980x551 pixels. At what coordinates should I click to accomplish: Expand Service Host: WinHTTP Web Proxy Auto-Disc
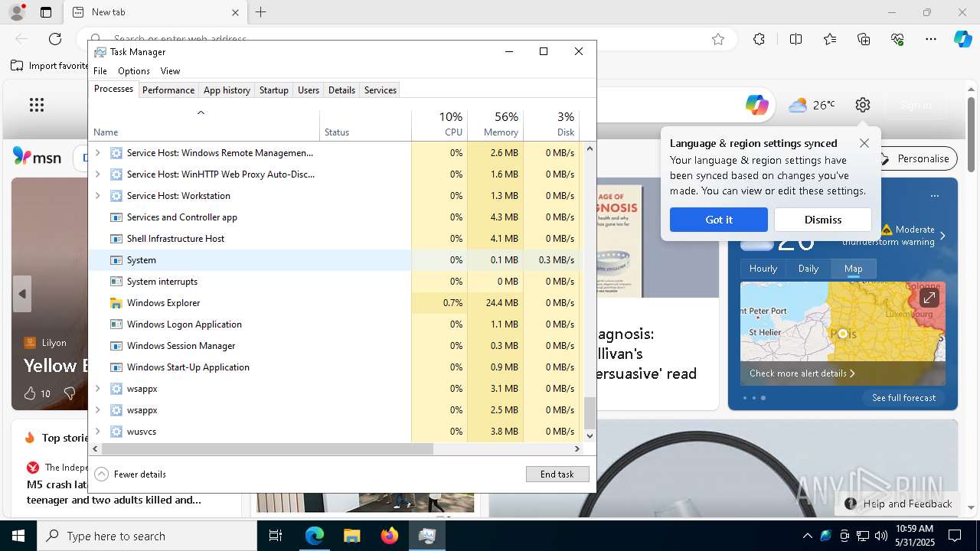point(97,174)
